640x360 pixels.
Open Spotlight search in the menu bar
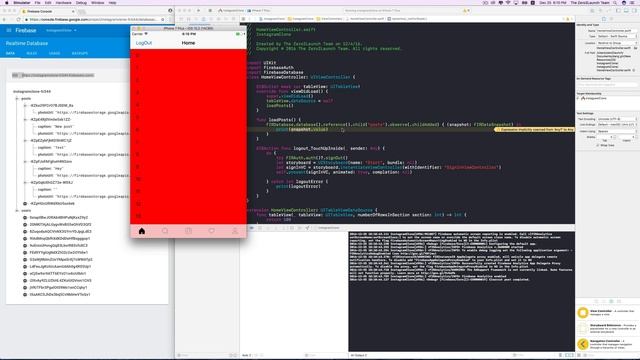tap(615, 2)
